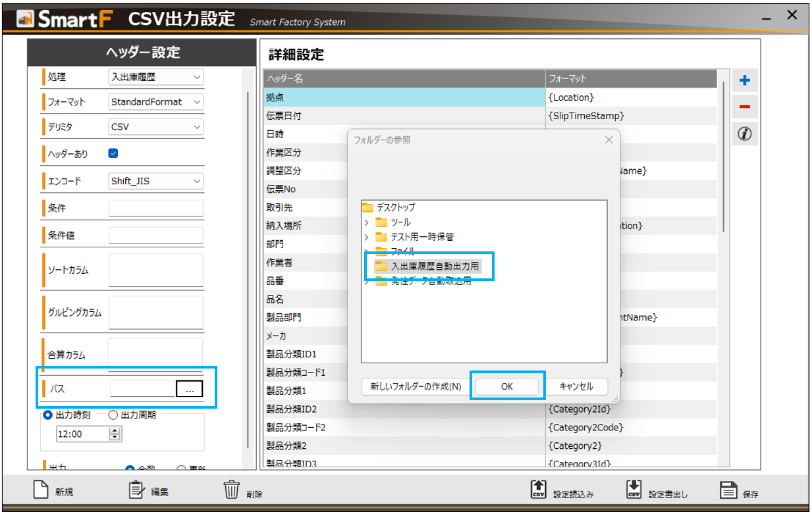Viewport: 812px width, 512px height.
Task: Click the blue plus add-row icon
Action: pyautogui.click(x=745, y=81)
